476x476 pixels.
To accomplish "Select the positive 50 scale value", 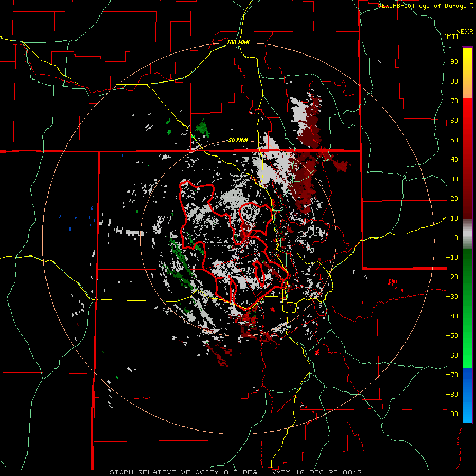I will (x=454, y=140).
